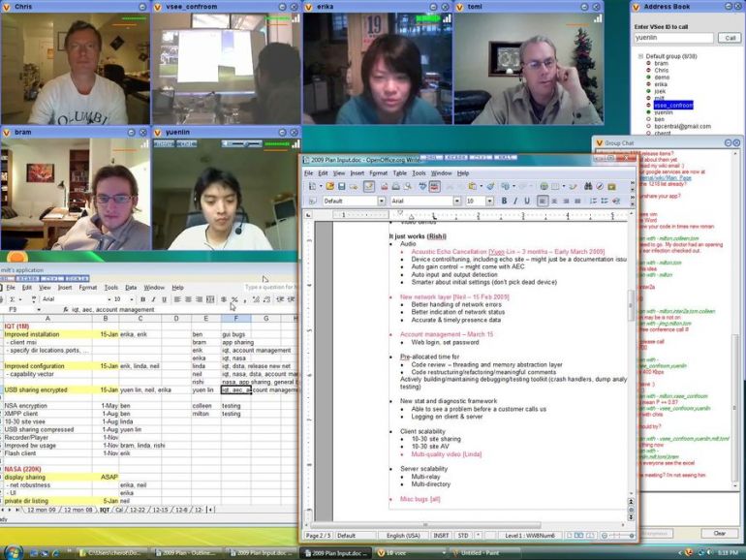Open Format menu in Writer
Viewport: 746px width, 560px height.
click(x=378, y=173)
